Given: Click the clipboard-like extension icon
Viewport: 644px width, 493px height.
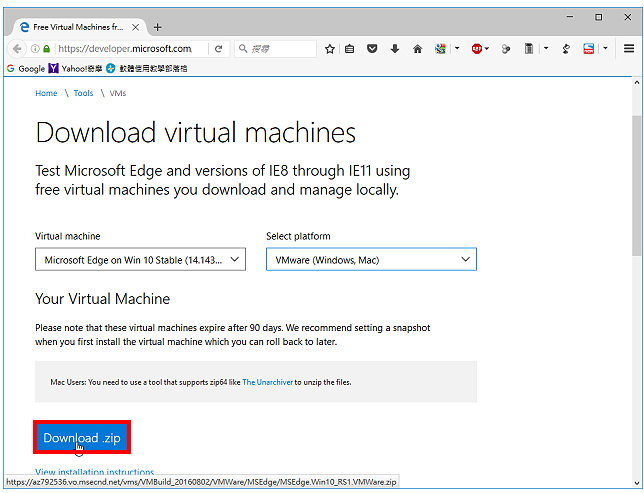Looking at the screenshot, I should point(529,49).
